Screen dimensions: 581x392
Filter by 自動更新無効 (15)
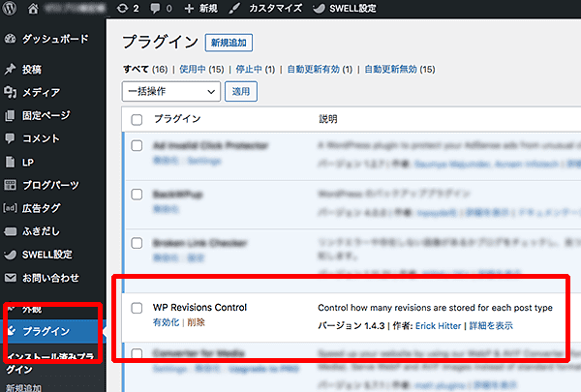click(x=400, y=70)
